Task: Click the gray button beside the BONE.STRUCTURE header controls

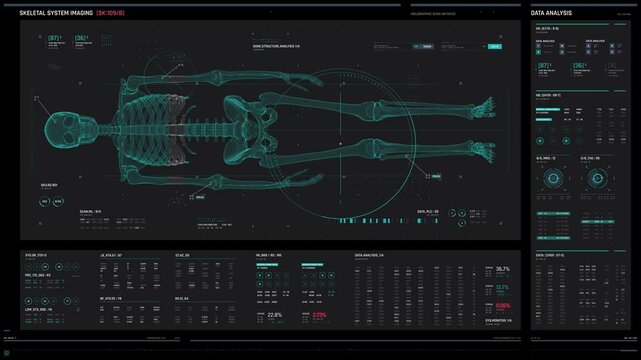Action: (427, 47)
